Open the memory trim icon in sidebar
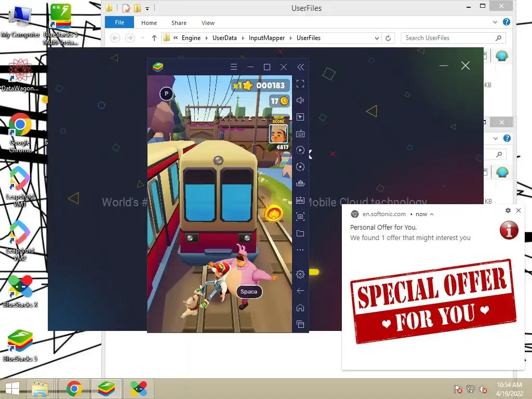 300,183
